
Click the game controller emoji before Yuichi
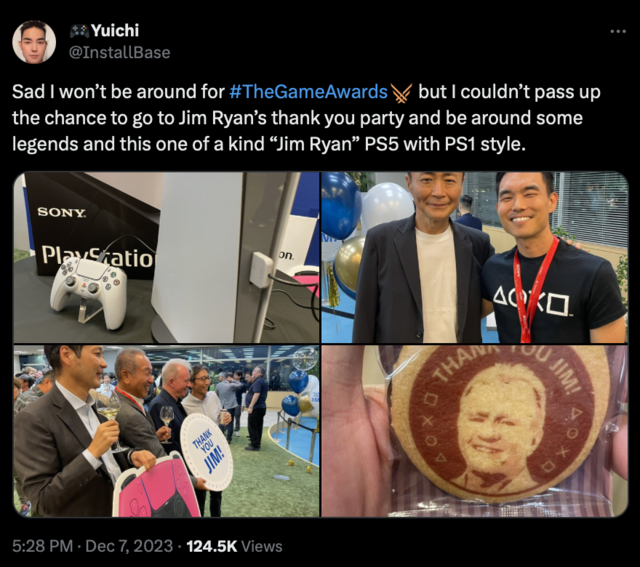(x=79, y=30)
